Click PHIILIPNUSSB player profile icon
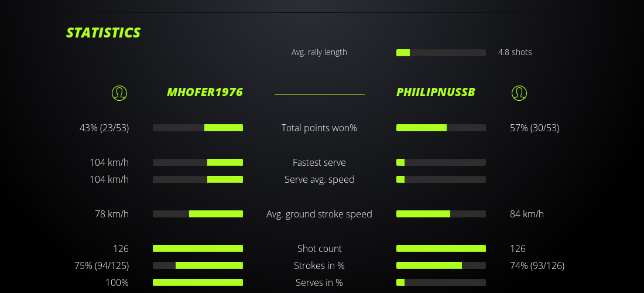The height and width of the screenshot is (293, 644). click(x=519, y=93)
